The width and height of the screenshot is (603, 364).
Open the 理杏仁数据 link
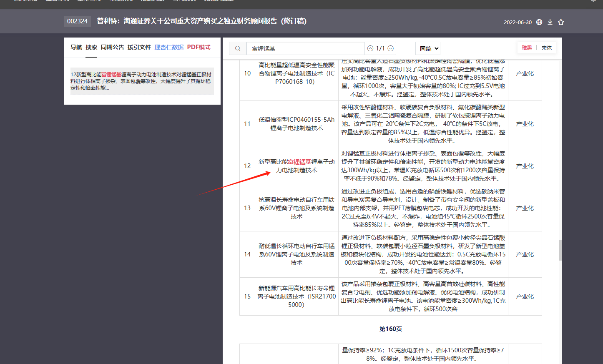click(x=169, y=47)
